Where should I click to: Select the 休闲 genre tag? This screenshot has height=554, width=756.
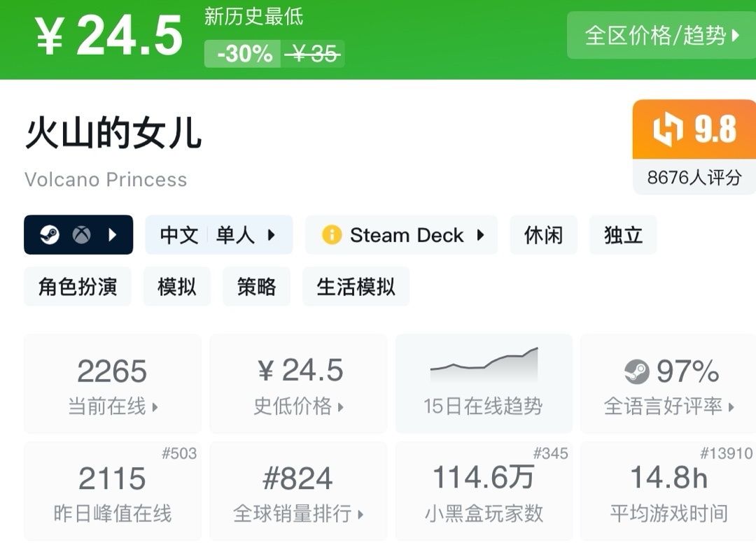543,235
